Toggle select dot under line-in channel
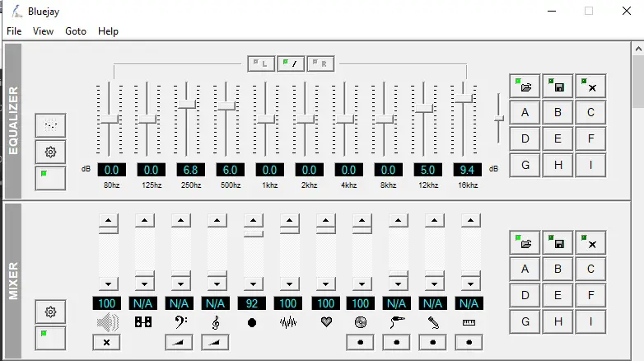Screen dimensions: 644x361 (x=396, y=343)
